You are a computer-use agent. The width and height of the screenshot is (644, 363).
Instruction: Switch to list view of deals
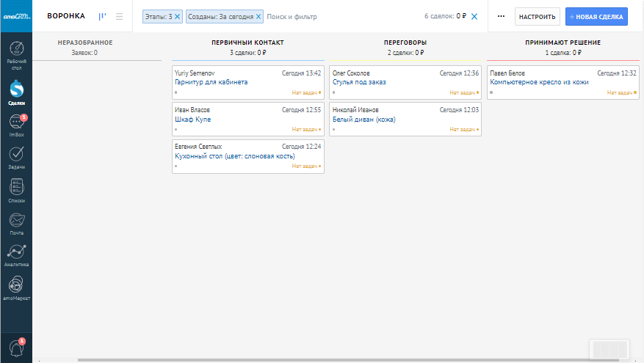pyautogui.click(x=119, y=16)
